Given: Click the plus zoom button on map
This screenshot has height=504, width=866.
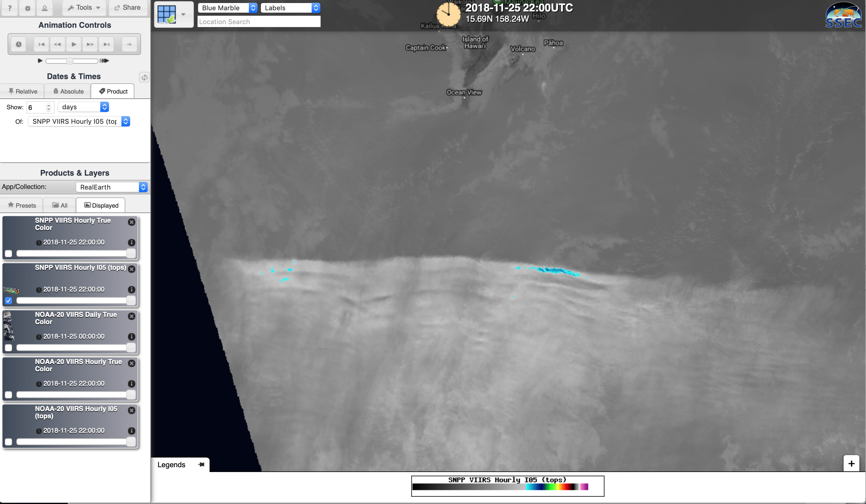Looking at the screenshot, I should coord(851,464).
